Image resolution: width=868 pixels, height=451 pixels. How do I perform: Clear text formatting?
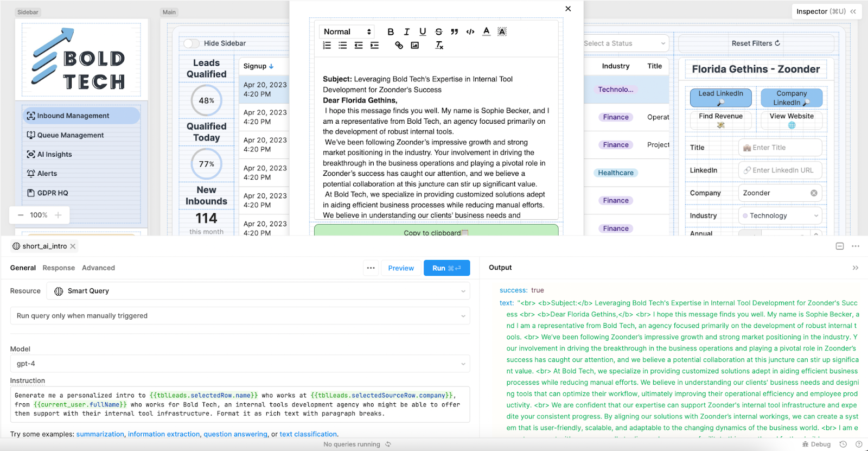pyautogui.click(x=439, y=46)
